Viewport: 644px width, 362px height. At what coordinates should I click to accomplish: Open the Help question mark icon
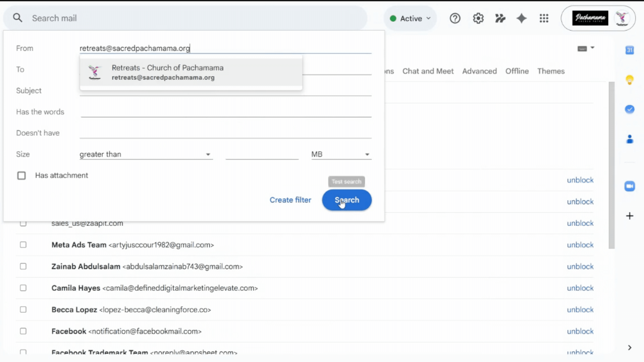coord(455,18)
